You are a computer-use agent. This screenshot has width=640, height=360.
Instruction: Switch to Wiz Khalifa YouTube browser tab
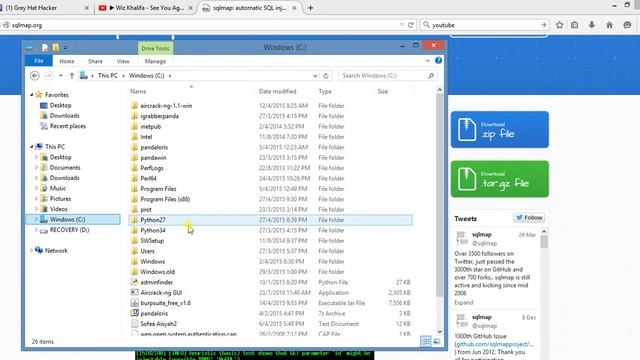(x=145, y=8)
